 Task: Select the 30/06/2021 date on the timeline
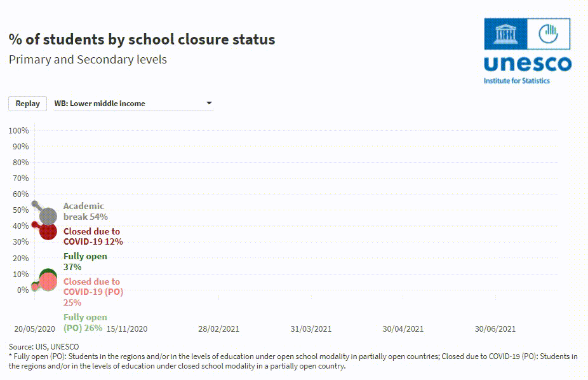point(495,329)
